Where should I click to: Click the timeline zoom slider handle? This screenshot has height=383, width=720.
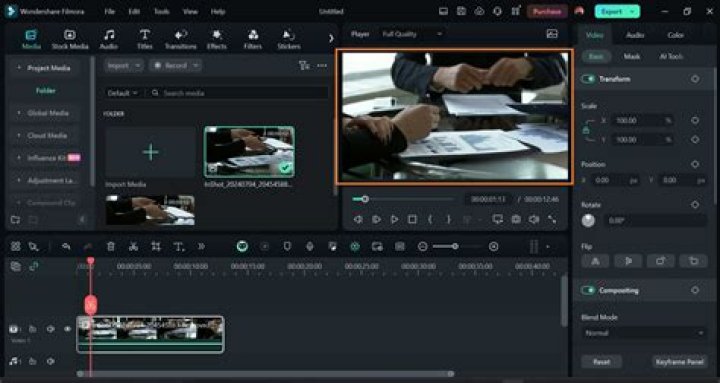pos(455,247)
